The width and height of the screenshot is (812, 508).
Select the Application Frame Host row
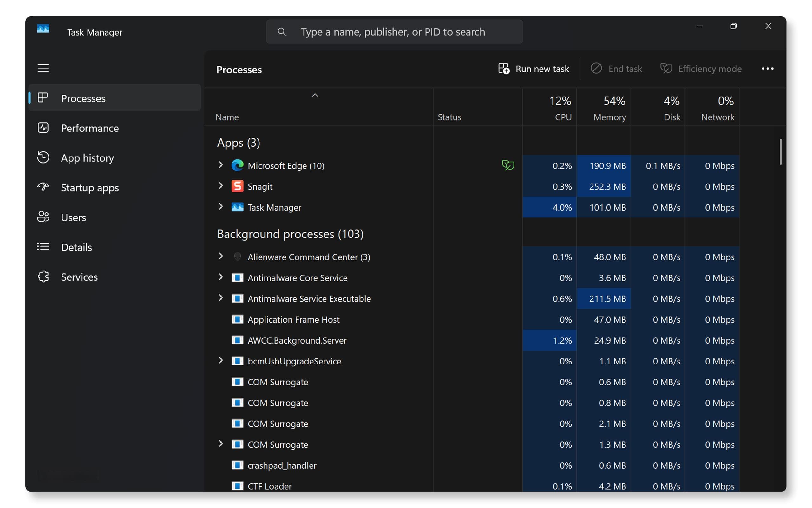pyautogui.click(x=471, y=319)
